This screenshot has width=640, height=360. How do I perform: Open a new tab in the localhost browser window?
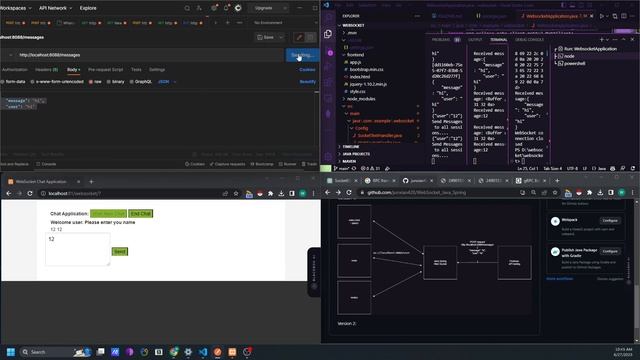[91, 182]
